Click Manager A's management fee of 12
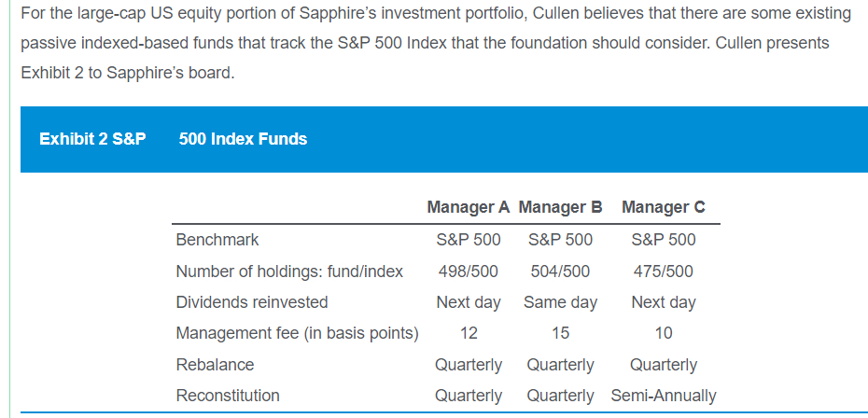868x418 pixels. (469, 333)
